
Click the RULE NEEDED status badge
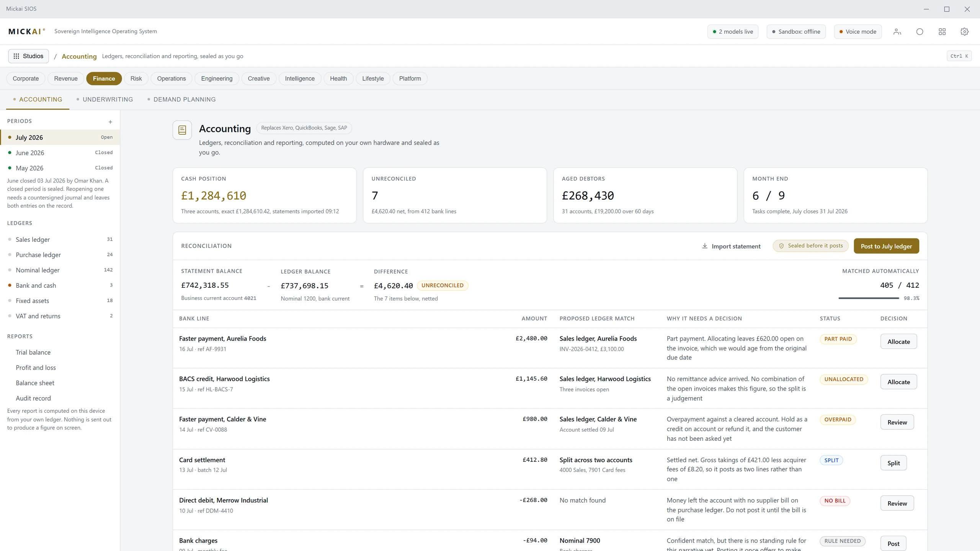click(843, 541)
